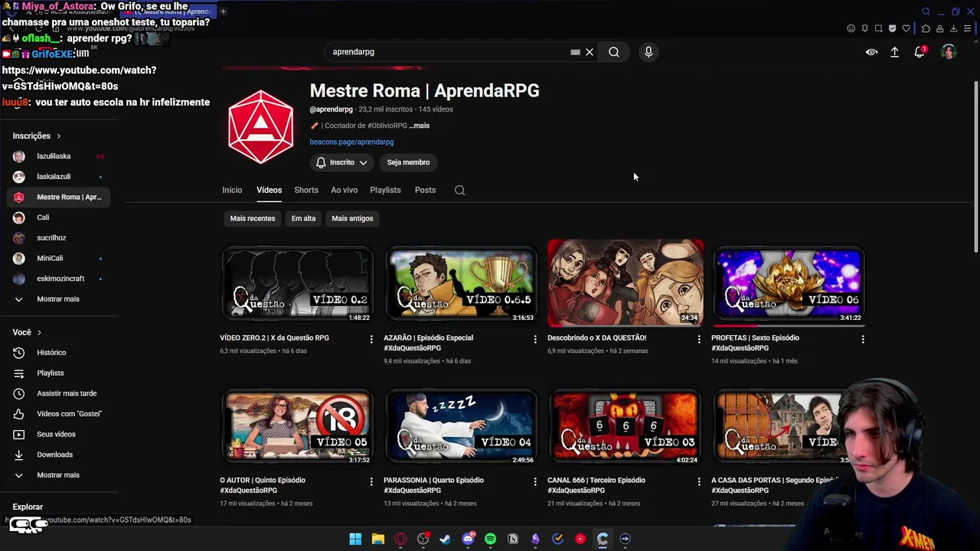Open the Posts tab
980x551 pixels.
coord(425,190)
